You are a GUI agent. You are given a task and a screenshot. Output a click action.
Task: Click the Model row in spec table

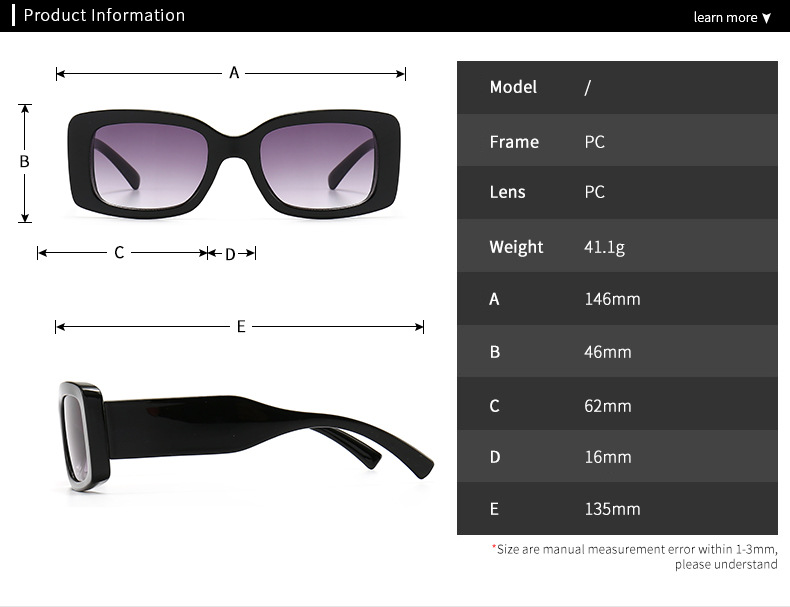[617, 88]
